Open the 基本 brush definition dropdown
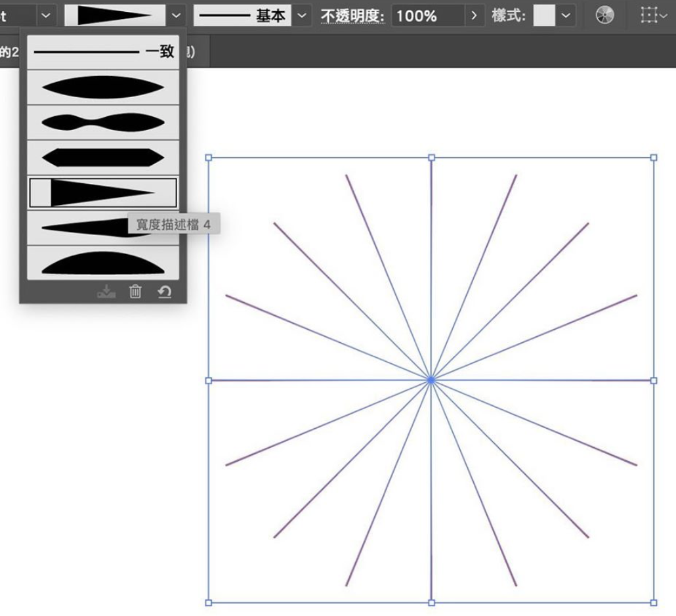Screen dimensions: 676x616 point(302,16)
